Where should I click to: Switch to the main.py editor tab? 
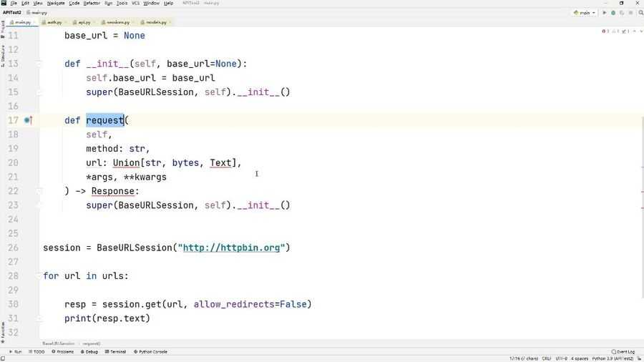click(x=21, y=22)
